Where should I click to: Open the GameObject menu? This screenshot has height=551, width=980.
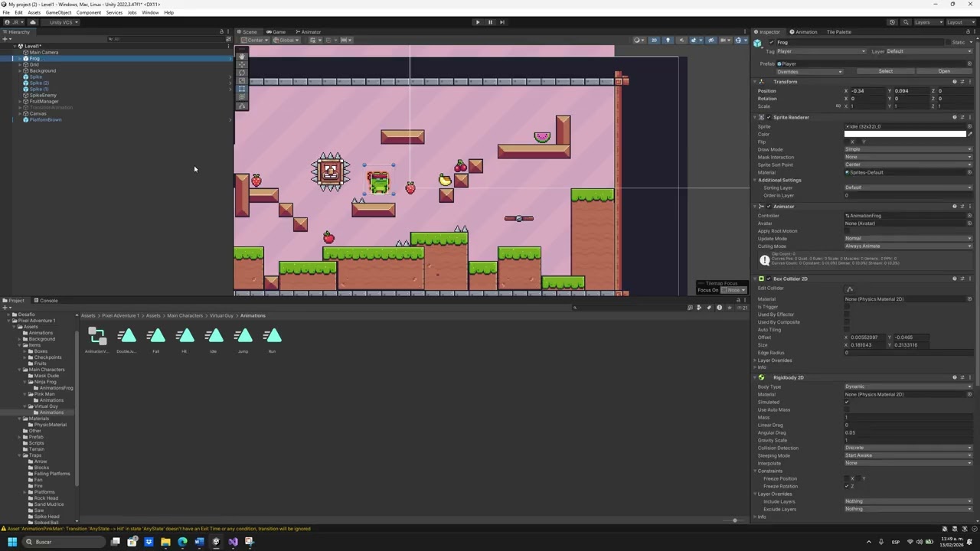58,12
